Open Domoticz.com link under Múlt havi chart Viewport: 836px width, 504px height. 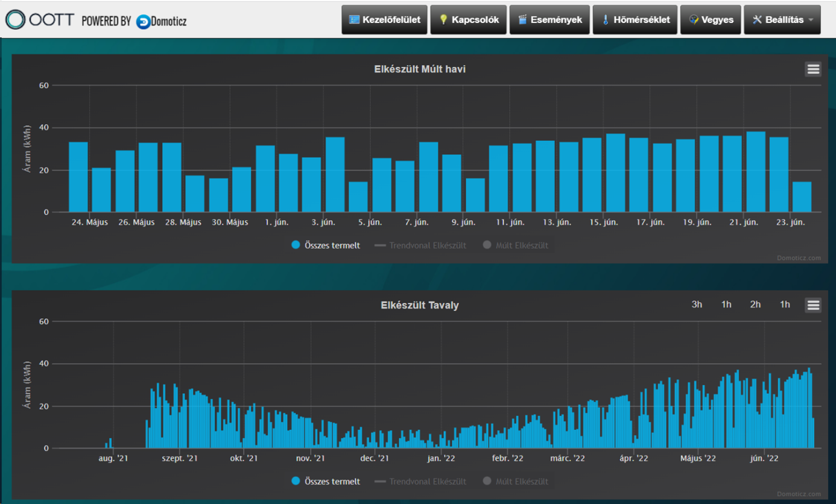coord(799,258)
